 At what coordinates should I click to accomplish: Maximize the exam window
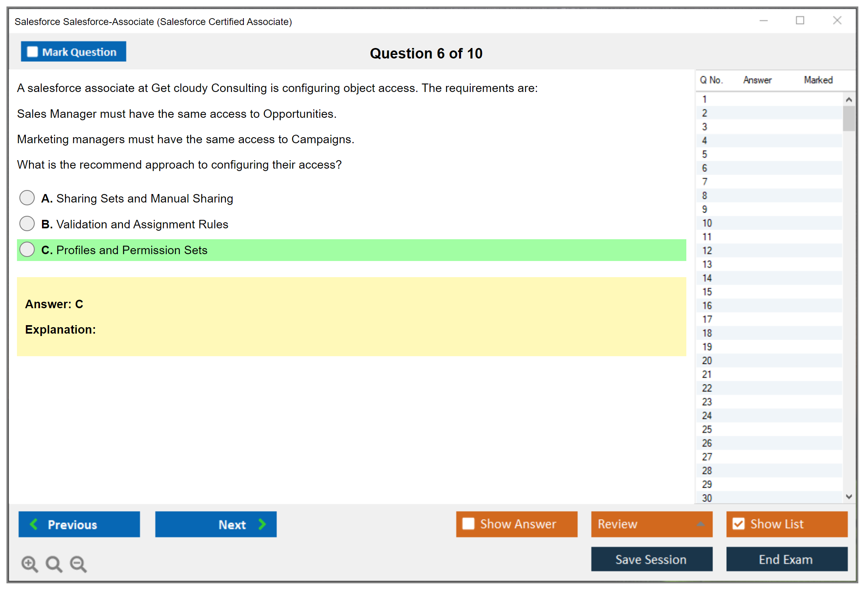click(x=800, y=21)
